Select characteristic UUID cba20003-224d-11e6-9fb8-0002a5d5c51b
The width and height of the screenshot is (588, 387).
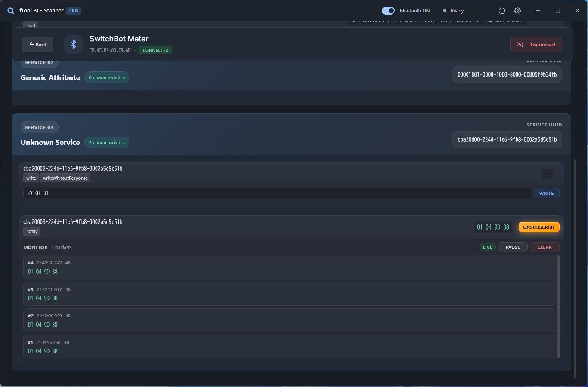(73, 222)
